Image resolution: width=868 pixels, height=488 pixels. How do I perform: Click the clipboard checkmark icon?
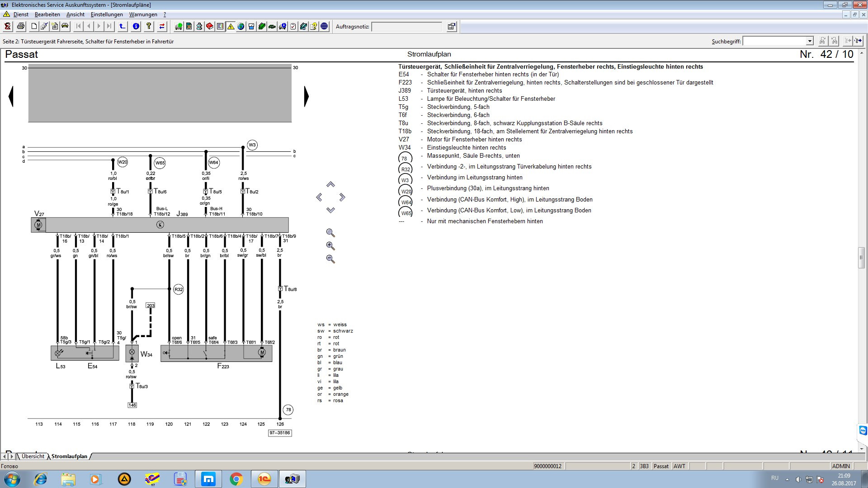tap(293, 26)
